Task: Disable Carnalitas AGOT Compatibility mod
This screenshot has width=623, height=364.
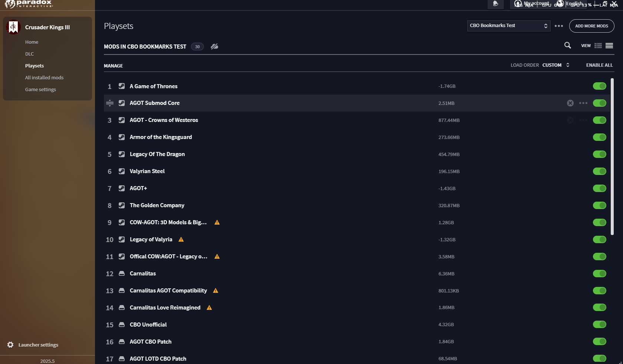Action: [x=600, y=291]
